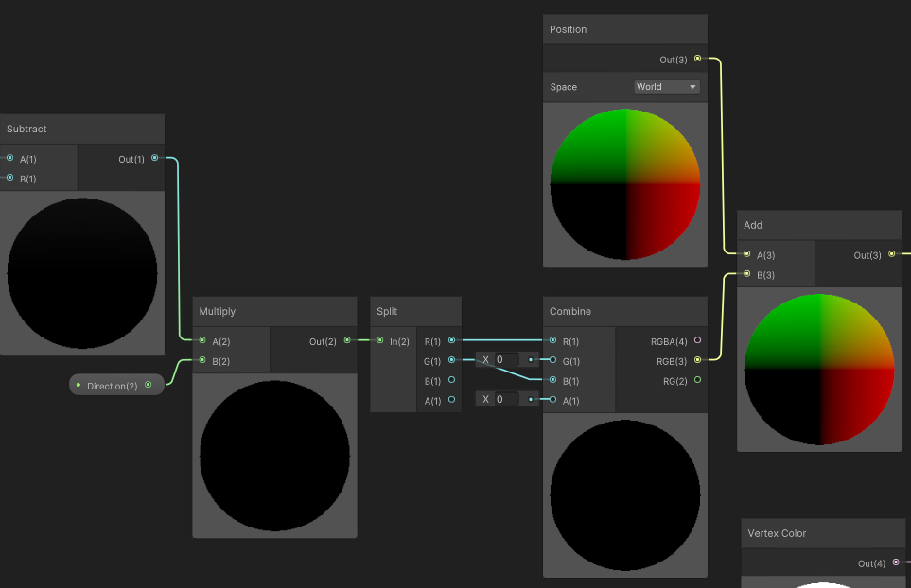Screen dimensions: 911x588
Task: Click the Add node B(3) input port
Action: [747, 274]
